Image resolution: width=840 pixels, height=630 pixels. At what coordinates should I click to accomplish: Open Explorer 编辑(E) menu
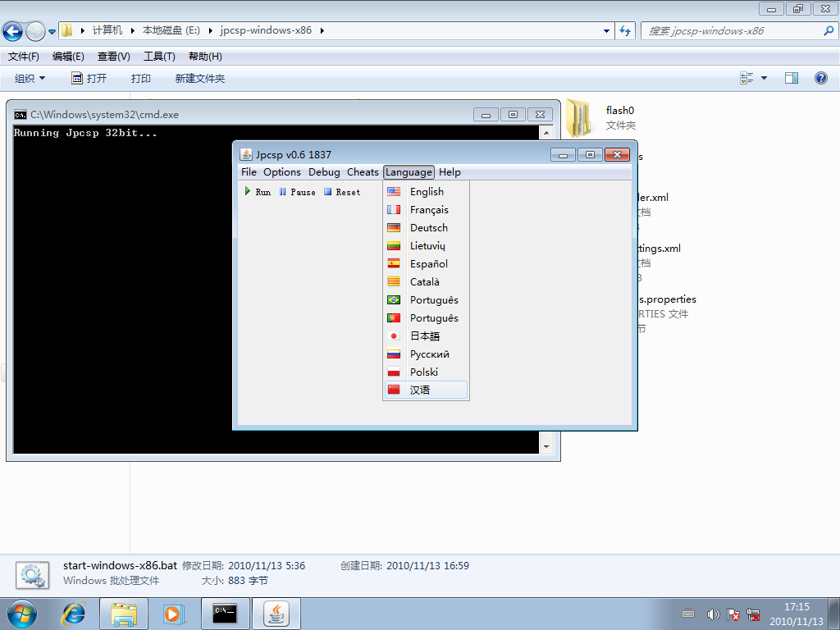pyautogui.click(x=68, y=57)
